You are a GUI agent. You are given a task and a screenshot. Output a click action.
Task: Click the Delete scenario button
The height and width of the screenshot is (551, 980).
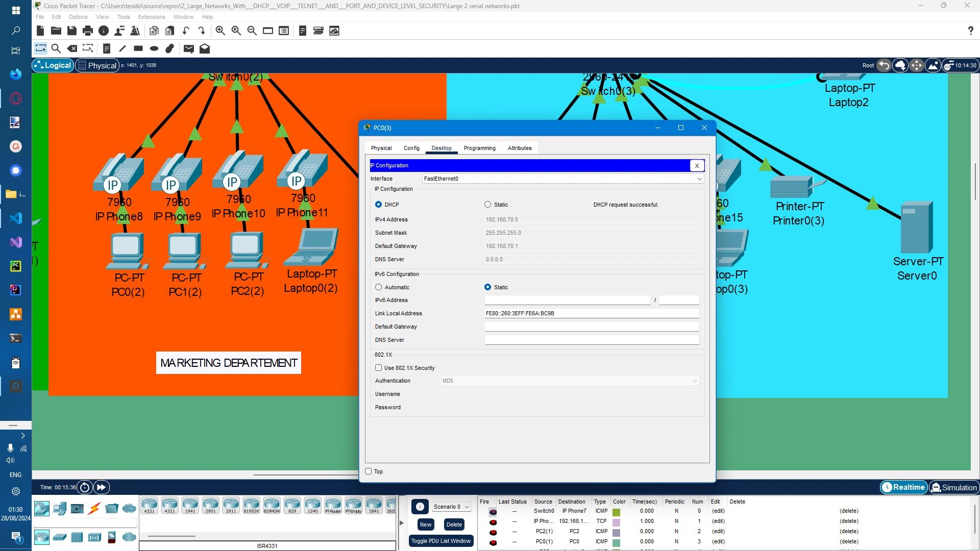454,524
